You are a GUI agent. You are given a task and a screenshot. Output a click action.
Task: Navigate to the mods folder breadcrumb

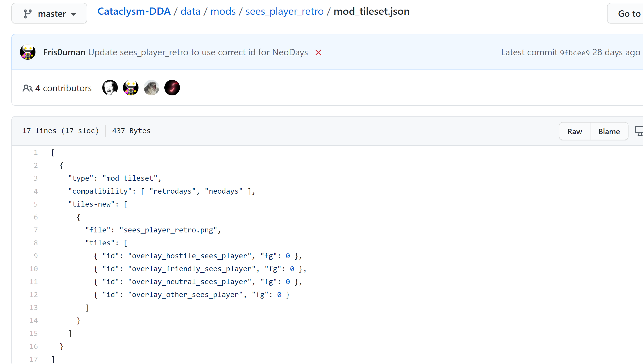click(x=223, y=11)
